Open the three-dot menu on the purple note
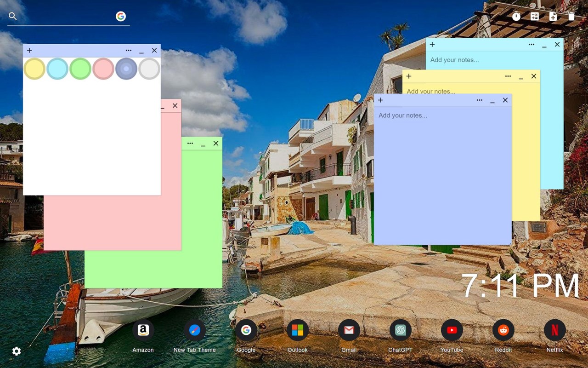 [x=480, y=100]
